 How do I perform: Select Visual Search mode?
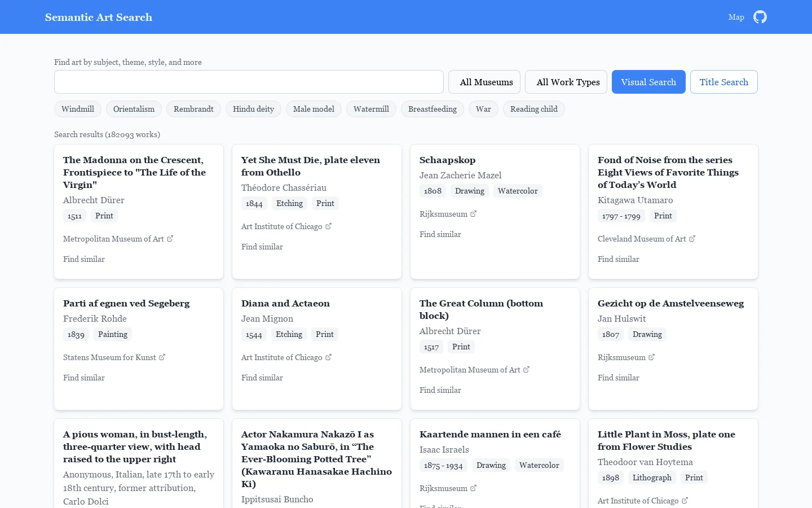[x=648, y=82]
